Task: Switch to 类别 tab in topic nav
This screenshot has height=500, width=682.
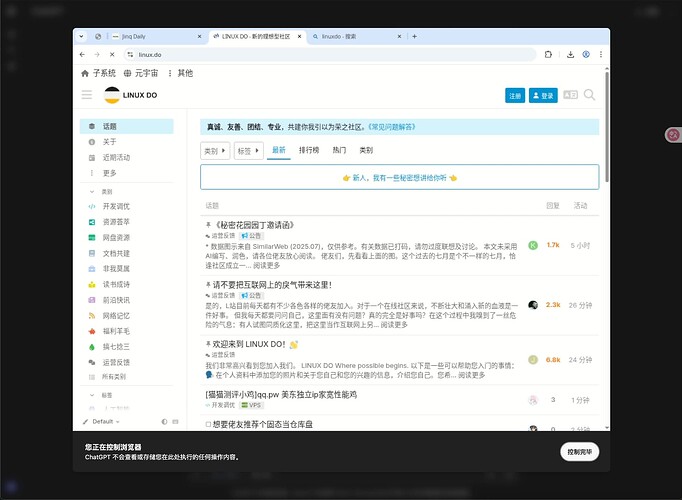Action: (x=366, y=150)
